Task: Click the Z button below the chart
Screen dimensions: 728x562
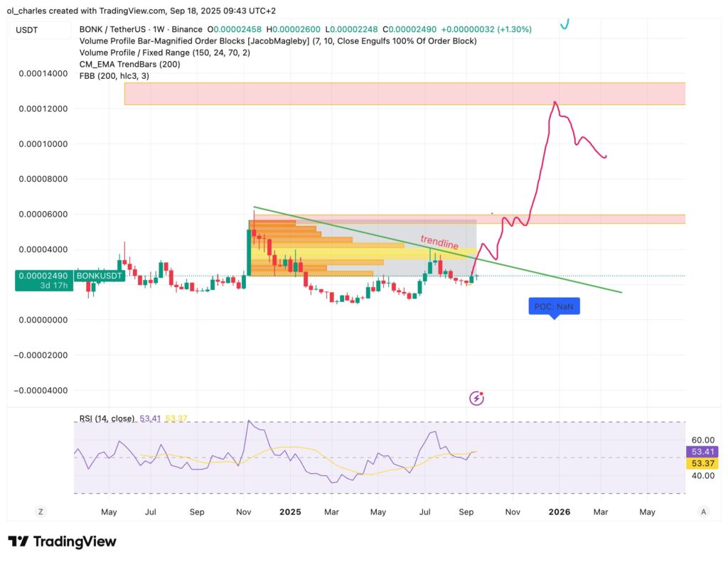Action: point(41,512)
